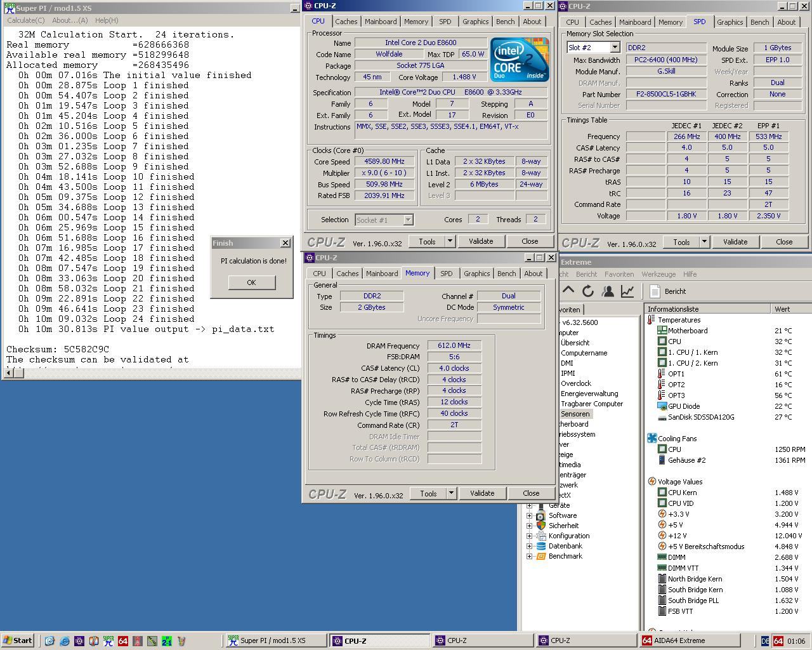Image resolution: width=812 pixels, height=650 pixels.
Task: Click OK in the Finish dialog
Action: (251, 282)
